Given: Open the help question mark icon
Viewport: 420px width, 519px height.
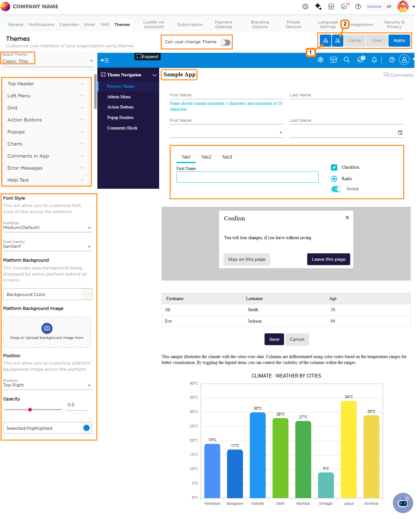Looking at the screenshot, I should tap(358, 6).
